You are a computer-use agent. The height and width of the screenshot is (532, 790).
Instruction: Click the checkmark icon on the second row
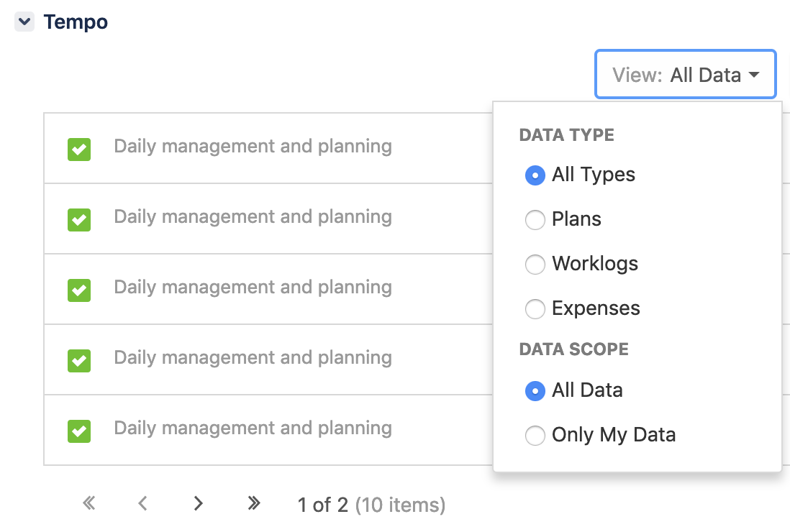80,219
